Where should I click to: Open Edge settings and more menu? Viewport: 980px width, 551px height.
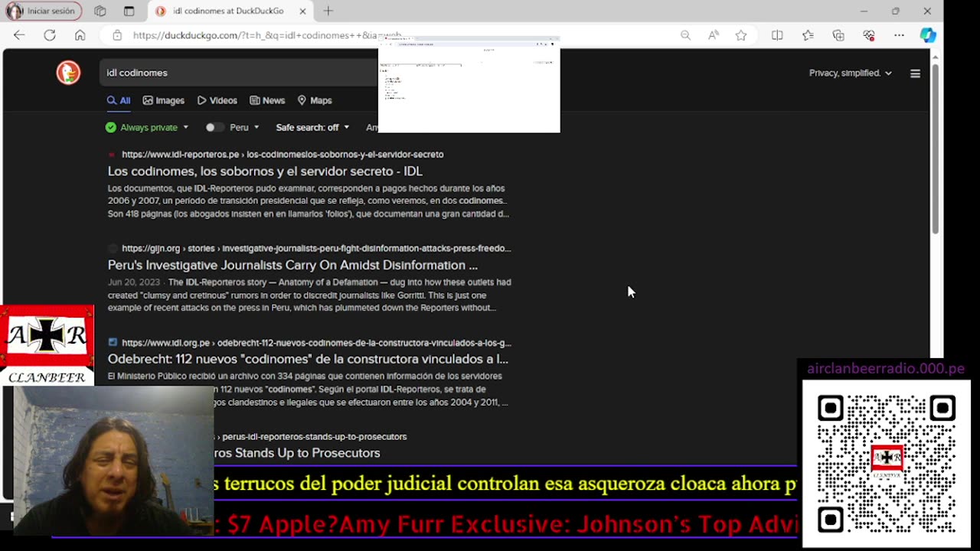tap(899, 35)
